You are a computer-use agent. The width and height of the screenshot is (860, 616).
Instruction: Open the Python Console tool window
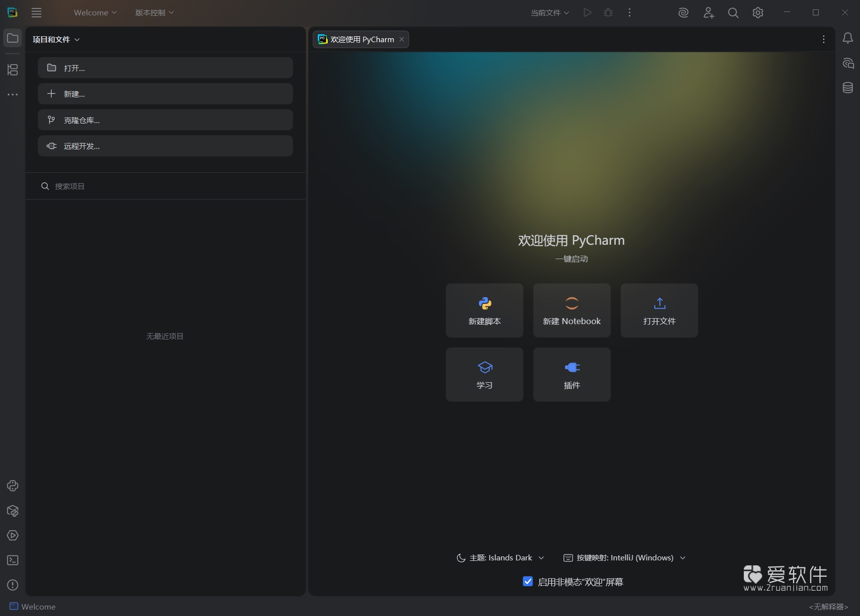click(x=13, y=486)
